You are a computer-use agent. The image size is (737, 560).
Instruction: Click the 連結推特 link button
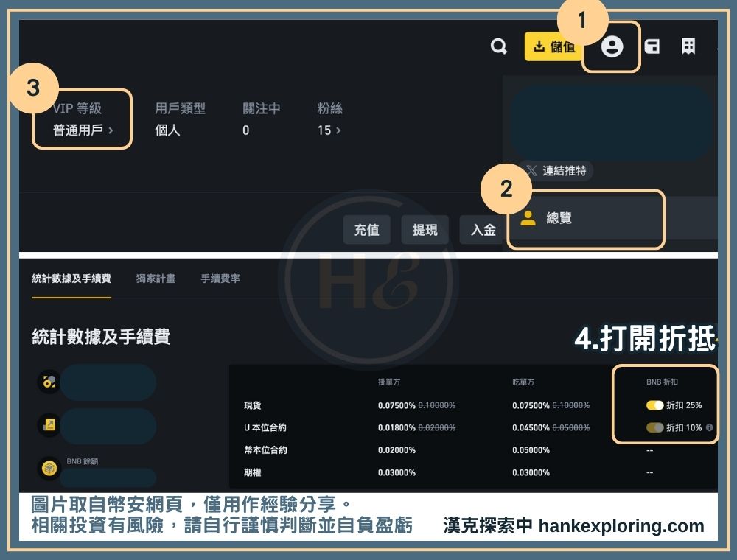coord(556,170)
